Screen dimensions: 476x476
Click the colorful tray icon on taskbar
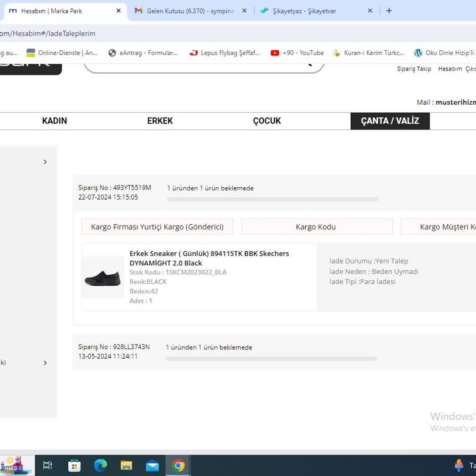point(459,465)
